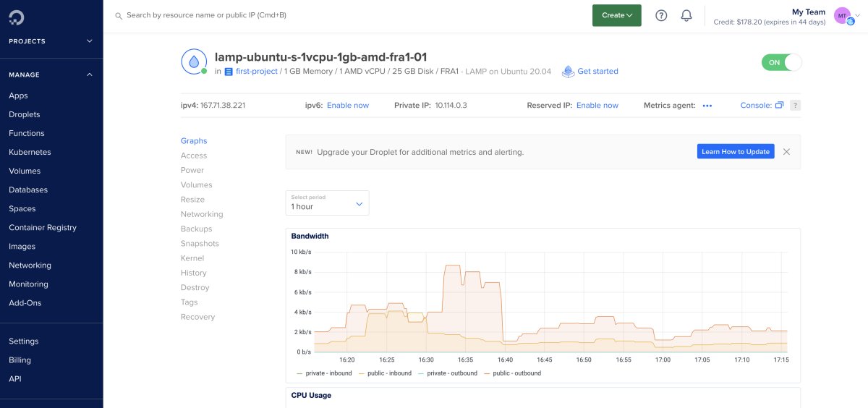Click the console help question badge
Image resolution: width=868 pixels, height=408 pixels.
click(x=795, y=105)
